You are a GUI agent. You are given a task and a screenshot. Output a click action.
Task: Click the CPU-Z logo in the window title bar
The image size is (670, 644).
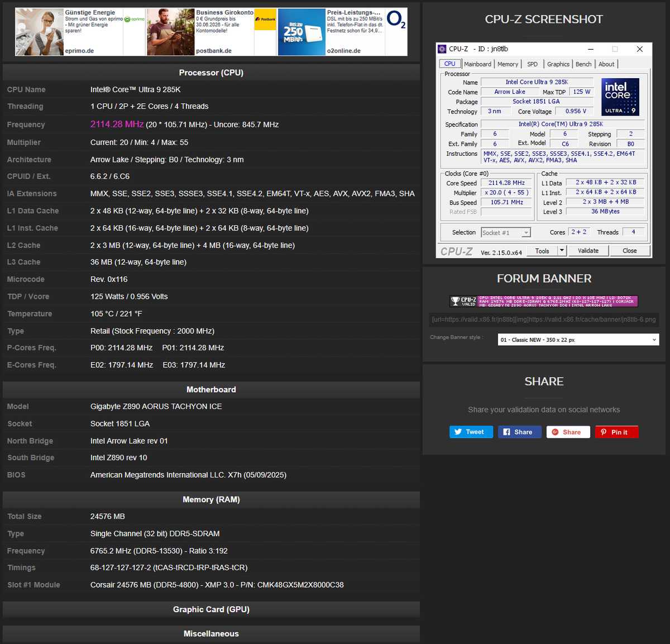(443, 49)
